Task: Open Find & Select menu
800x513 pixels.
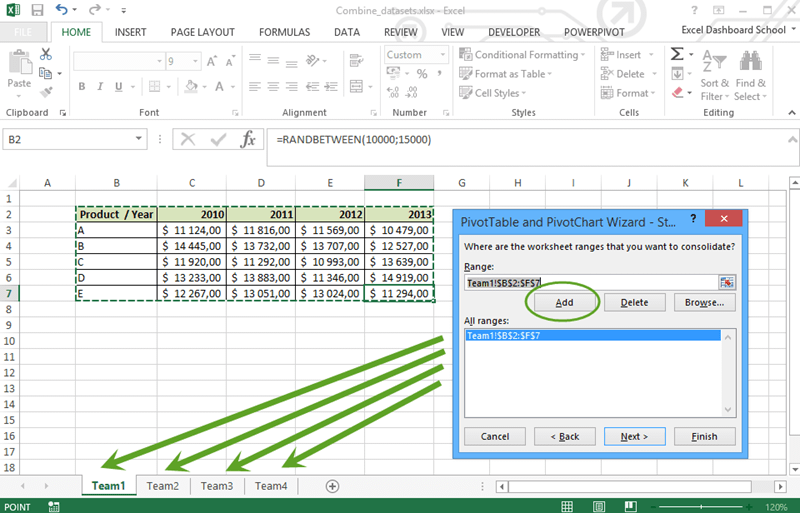Action: tap(751, 76)
